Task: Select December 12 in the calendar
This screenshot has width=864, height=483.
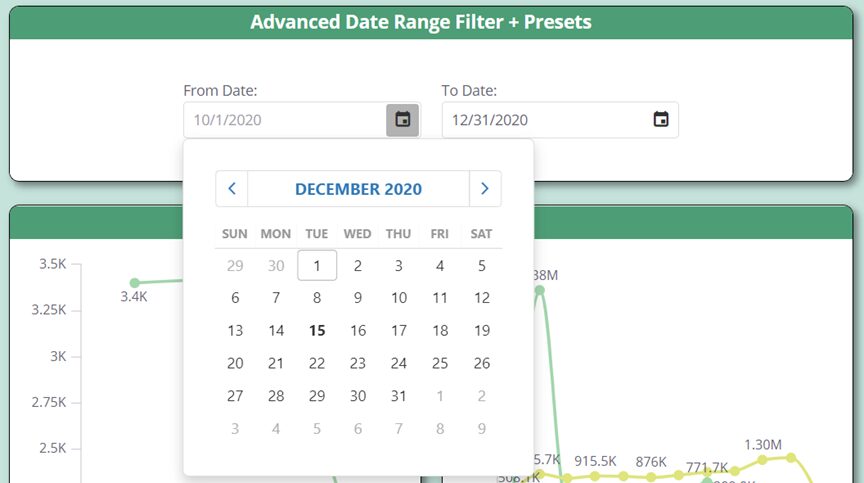Action: [481, 298]
